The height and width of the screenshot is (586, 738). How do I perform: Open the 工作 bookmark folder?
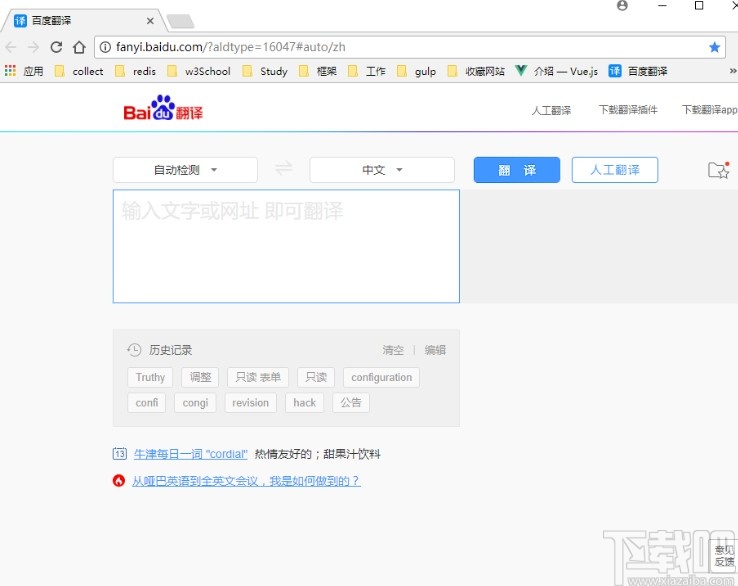click(x=367, y=71)
